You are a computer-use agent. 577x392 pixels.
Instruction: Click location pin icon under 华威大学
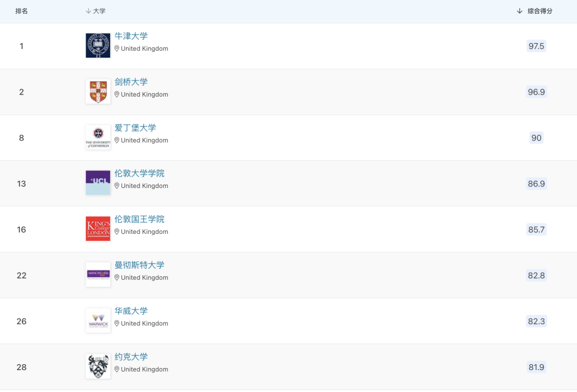116,324
